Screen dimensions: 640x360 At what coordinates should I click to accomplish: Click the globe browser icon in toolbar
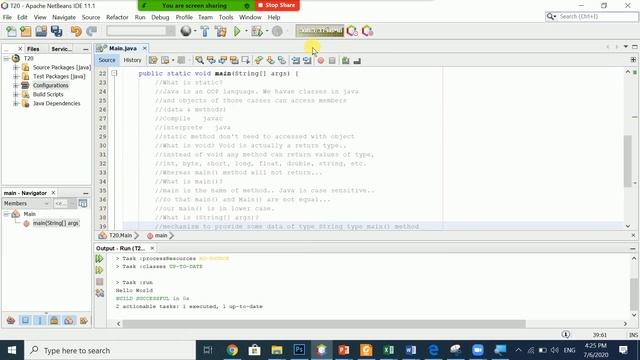pyautogui.click(x=186, y=31)
